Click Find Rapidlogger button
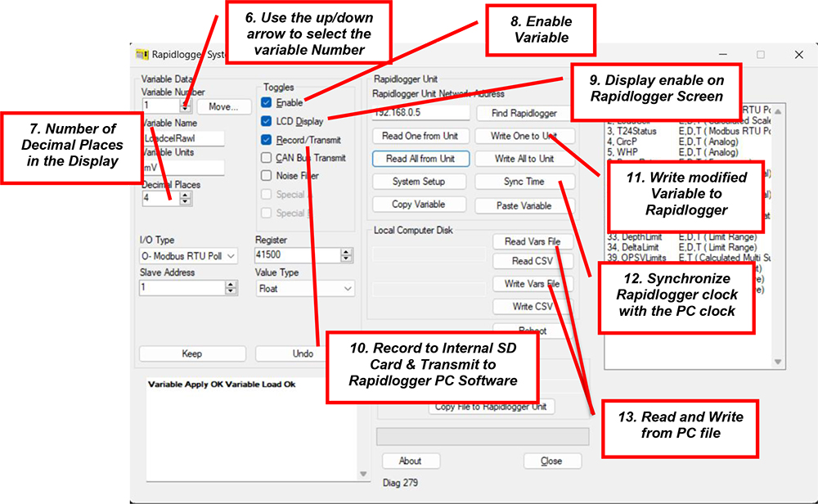The height and width of the screenshot is (504, 818). [x=524, y=113]
